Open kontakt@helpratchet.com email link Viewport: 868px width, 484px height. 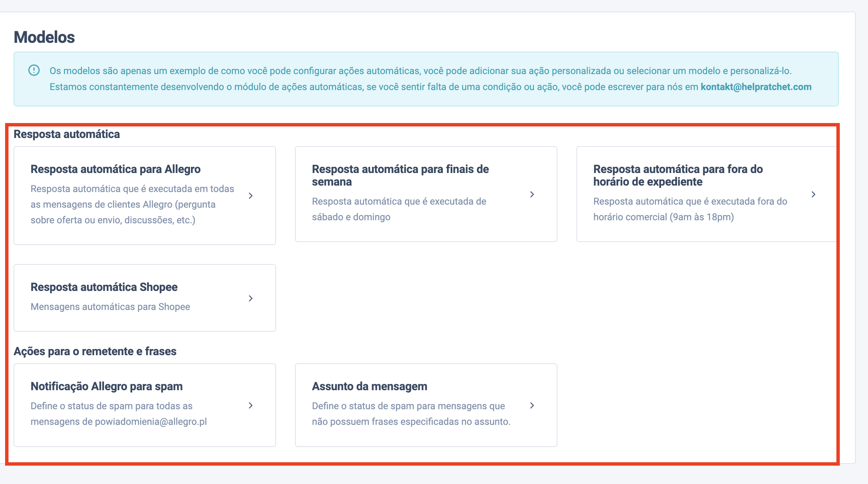pyautogui.click(x=756, y=87)
